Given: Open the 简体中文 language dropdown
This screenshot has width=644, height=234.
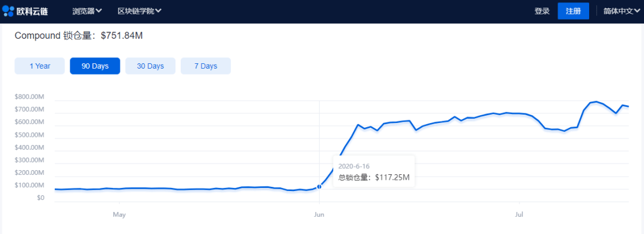Looking at the screenshot, I should coord(622,11).
